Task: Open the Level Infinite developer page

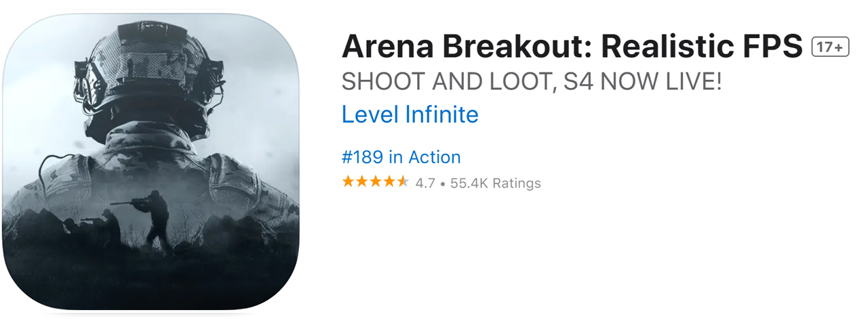Action: tap(410, 114)
